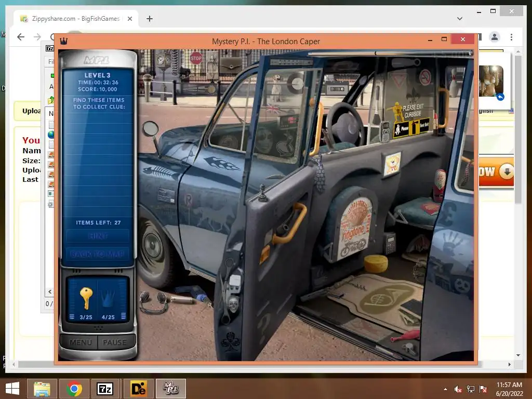
Task: Click the network tray icon
Action: tap(471, 389)
